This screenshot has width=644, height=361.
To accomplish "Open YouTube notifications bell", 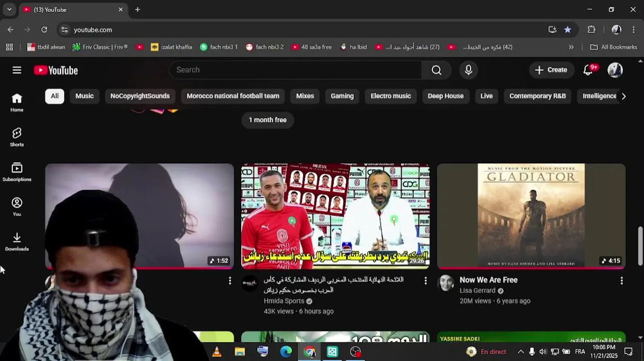I will [x=588, y=70].
